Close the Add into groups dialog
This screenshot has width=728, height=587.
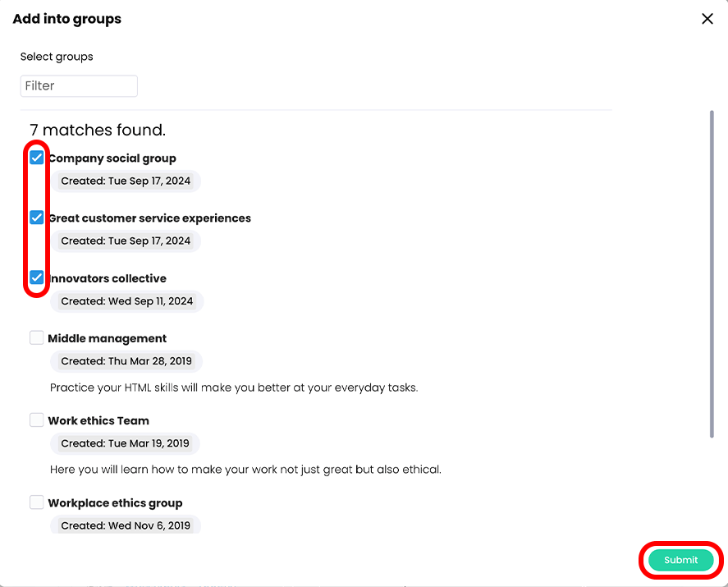pos(707,18)
